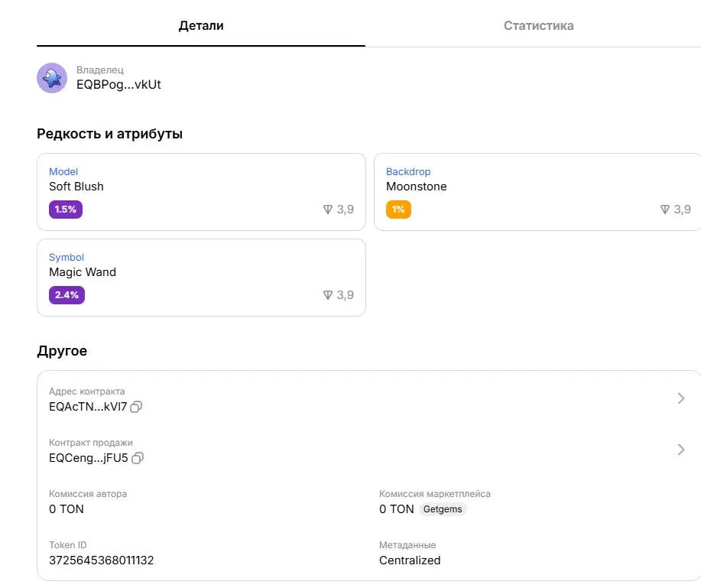Select Token ID 3725645368011132
This screenshot has height=588, width=701.
tap(101, 560)
